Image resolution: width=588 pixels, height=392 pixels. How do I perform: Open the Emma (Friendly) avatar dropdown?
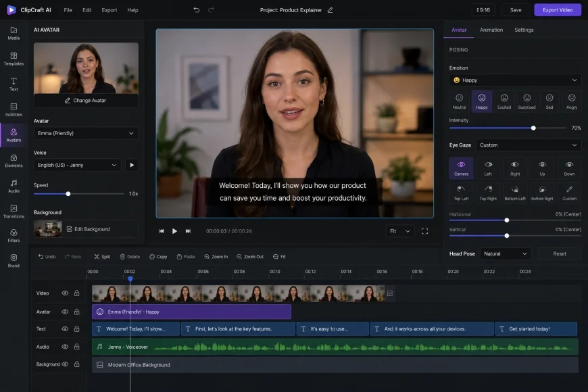click(86, 133)
